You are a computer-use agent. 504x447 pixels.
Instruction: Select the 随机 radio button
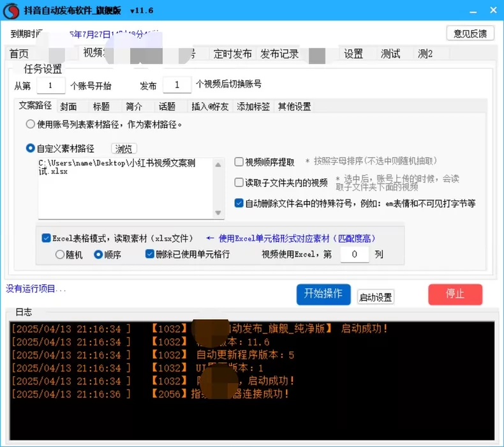click(x=60, y=255)
